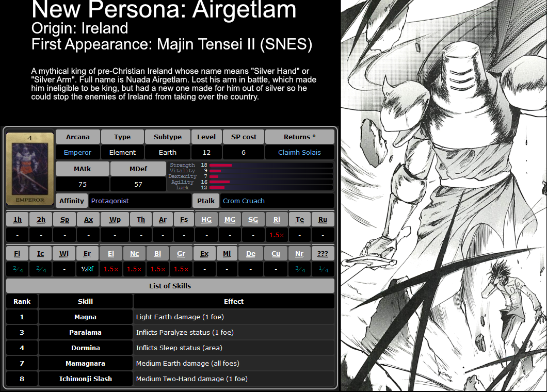Click the ??? abbreviation header
This screenshot has width=547, height=392.
click(323, 254)
